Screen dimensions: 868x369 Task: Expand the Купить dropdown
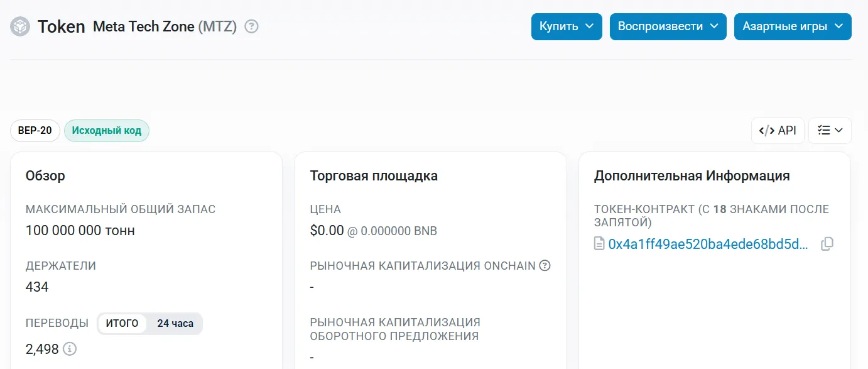pos(567,26)
